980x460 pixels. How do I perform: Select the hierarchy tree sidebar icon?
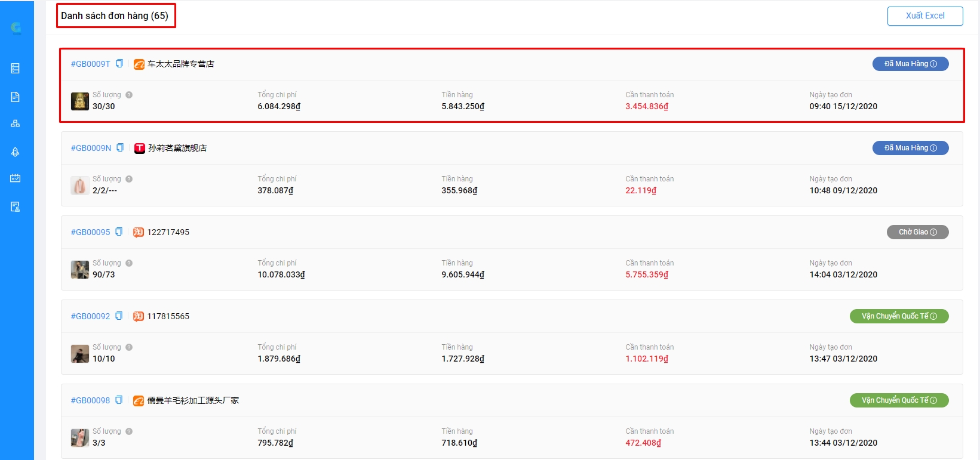16,124
